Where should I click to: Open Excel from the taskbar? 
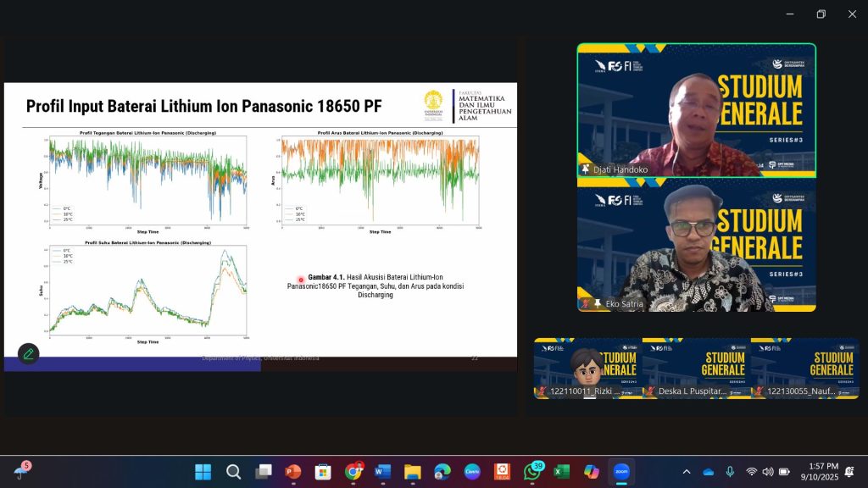(562, 472)
